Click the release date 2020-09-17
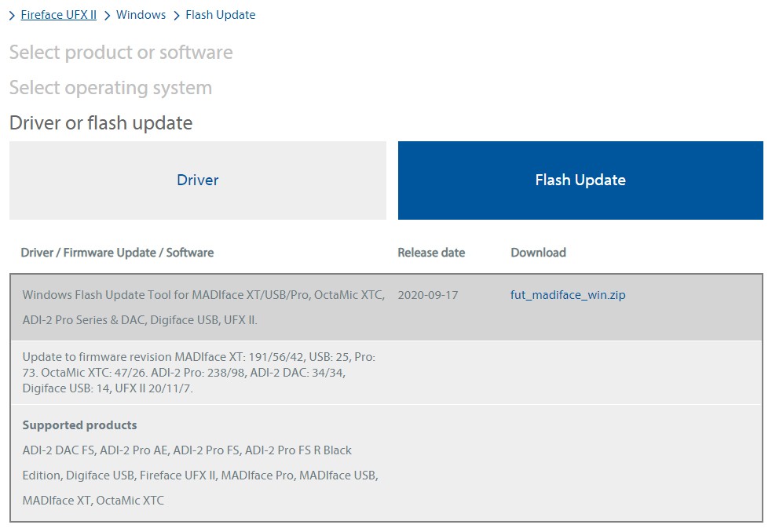 430,294
